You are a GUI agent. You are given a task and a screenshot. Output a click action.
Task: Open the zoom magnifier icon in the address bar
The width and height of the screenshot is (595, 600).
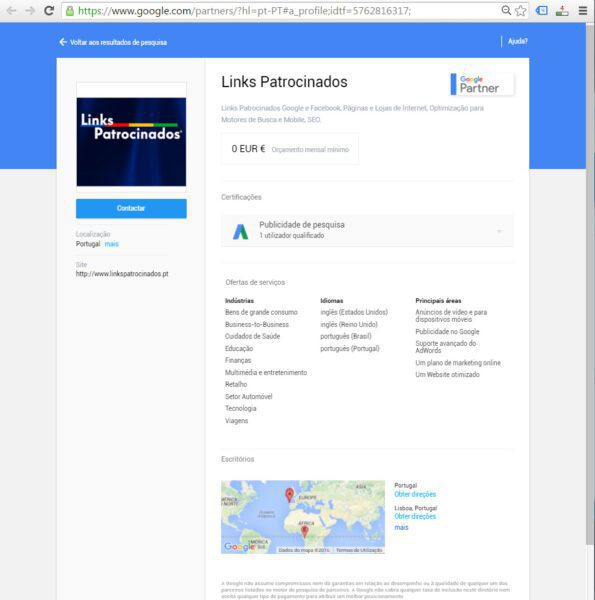click(506, 11)
